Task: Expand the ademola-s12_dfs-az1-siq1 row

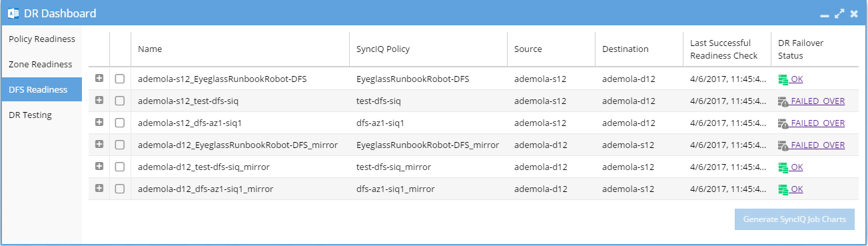Action: pos(99,122)
